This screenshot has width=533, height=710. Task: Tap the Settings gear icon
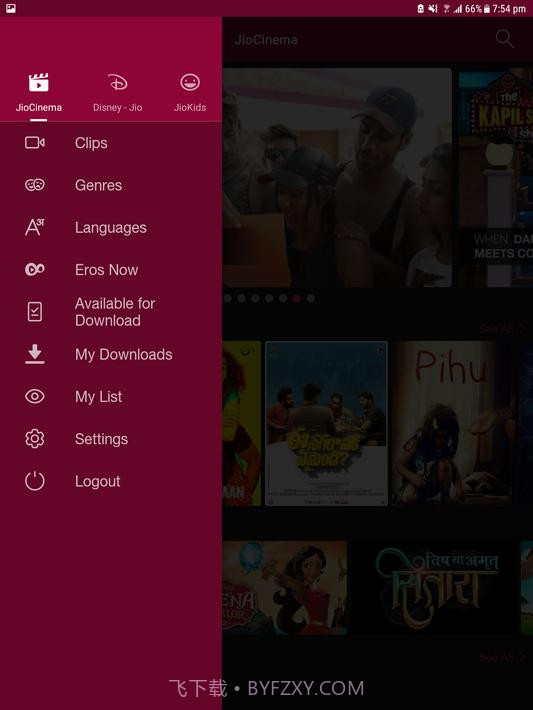[35, 439]
